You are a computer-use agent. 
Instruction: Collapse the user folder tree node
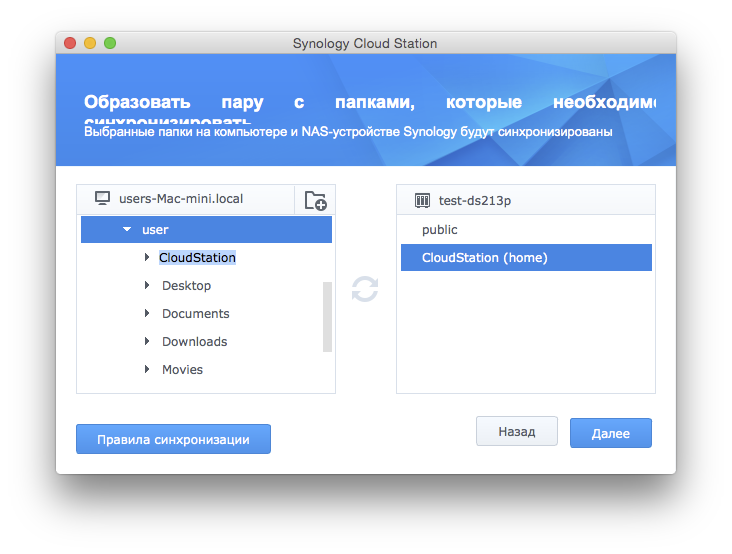coord(127,229)
